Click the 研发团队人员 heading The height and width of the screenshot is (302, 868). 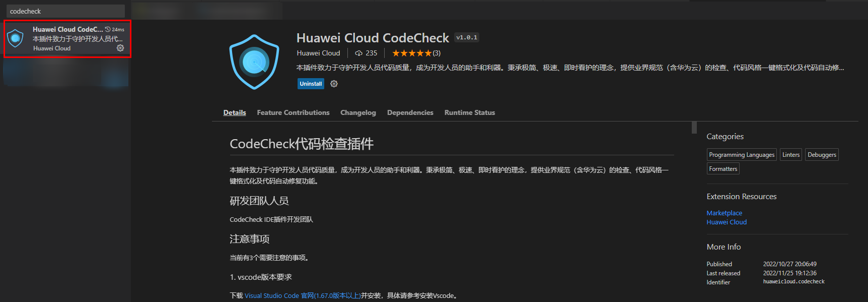259,201
